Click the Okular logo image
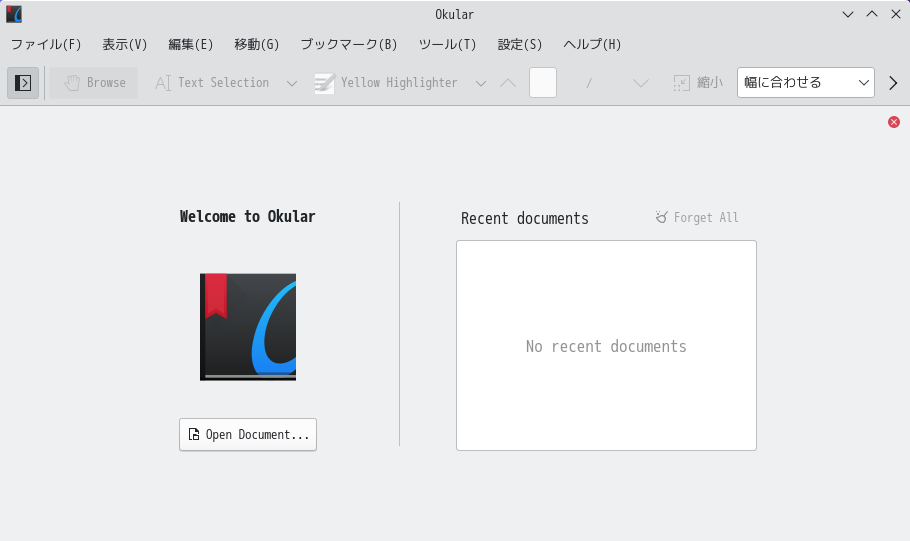This screenshot has height=541, width=910. [x=248, y=327]
